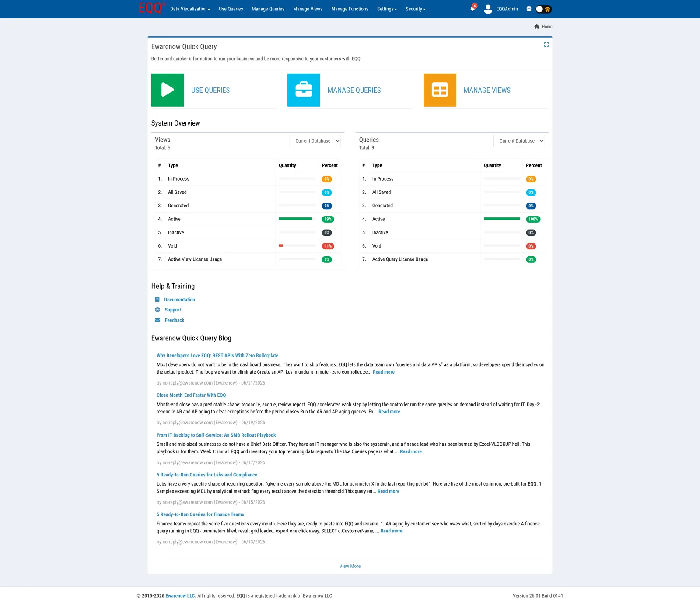Click the 11% badge in Views
Viewport: 700px width, 605px height.
point(328,246)
